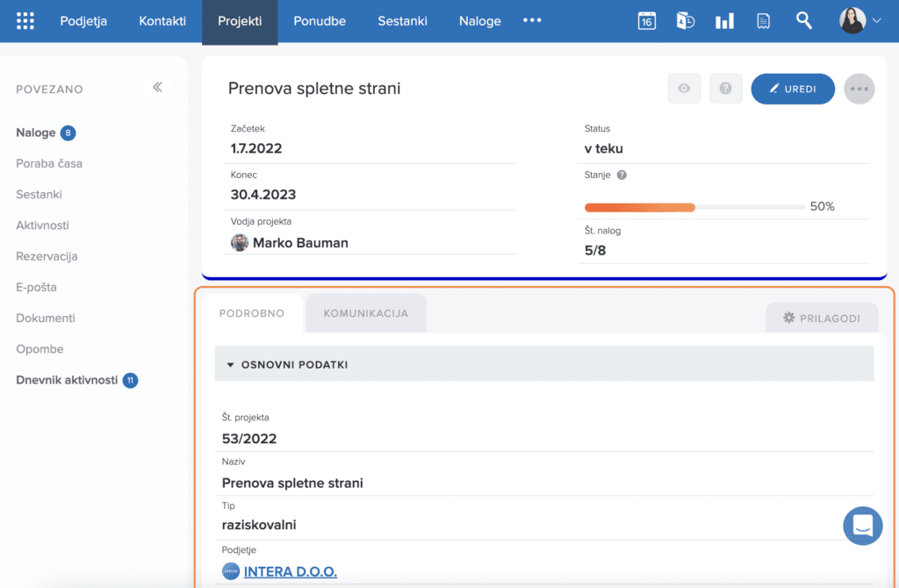This screenshot has width=899, height=588.
Task: Open Sestanki in the sidebar
Action: (39, 194)
